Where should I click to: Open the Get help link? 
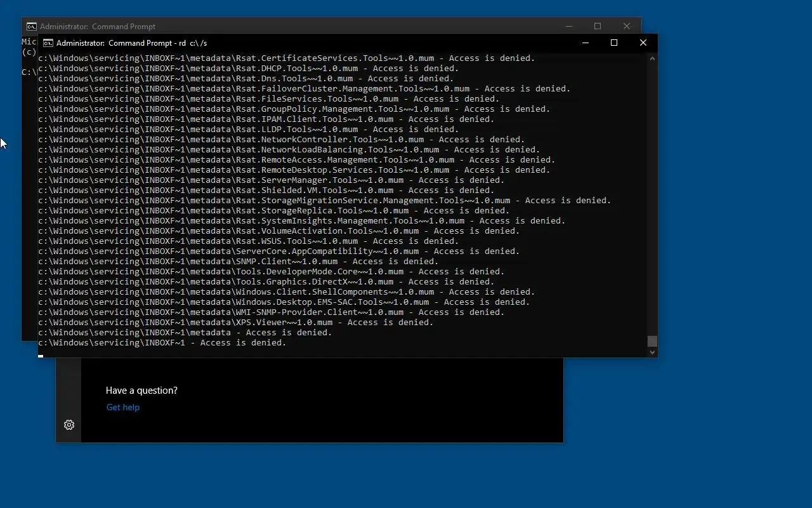[123, 407]
